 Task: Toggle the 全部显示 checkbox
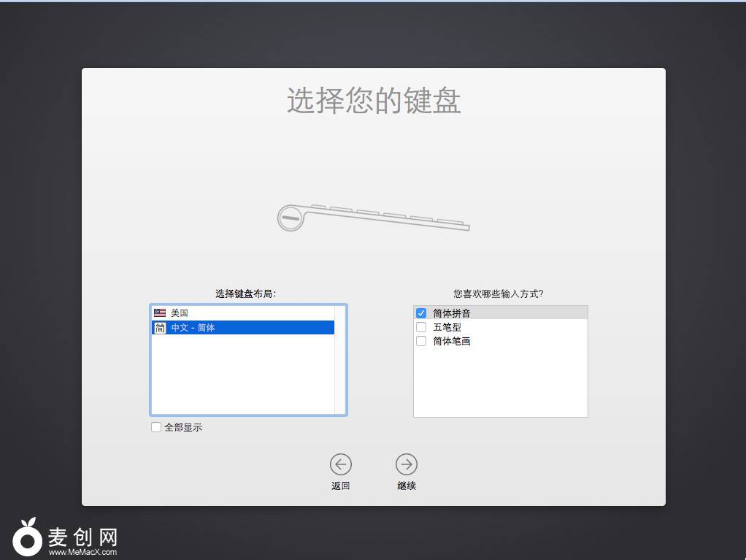tap(156, 427)
